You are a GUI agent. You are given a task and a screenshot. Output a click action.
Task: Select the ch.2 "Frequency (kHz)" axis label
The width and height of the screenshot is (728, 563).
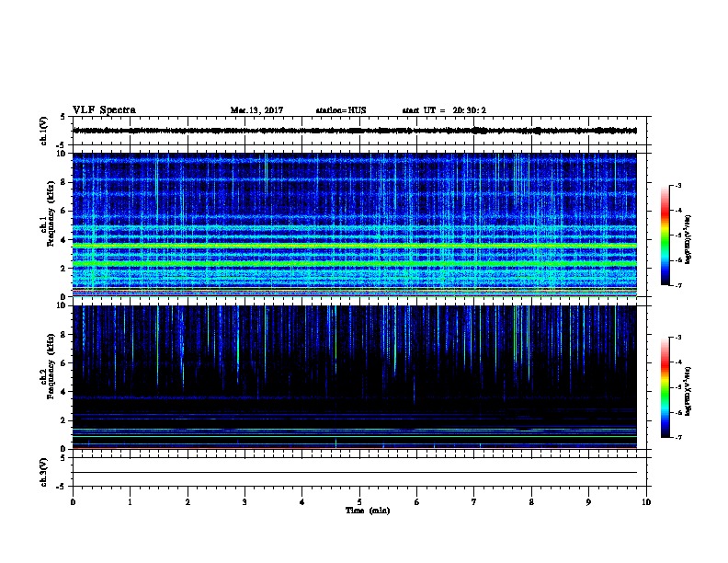[x=51, y=366]
